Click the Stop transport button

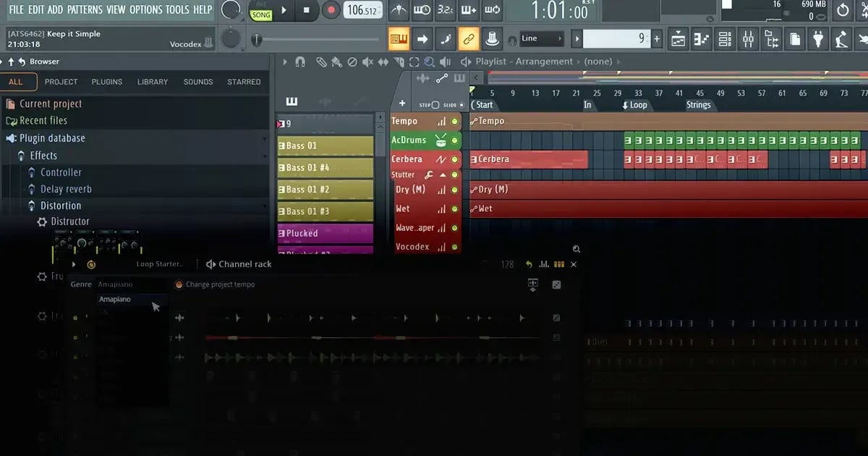[307, 10]
